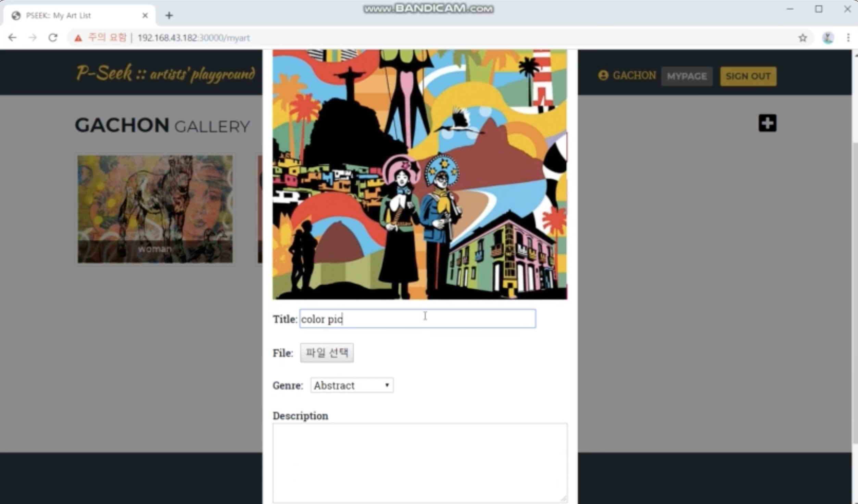This screenshot has height=504, width=858.
Task: Click the SIGN OUT button
Action: click(748, 76)
